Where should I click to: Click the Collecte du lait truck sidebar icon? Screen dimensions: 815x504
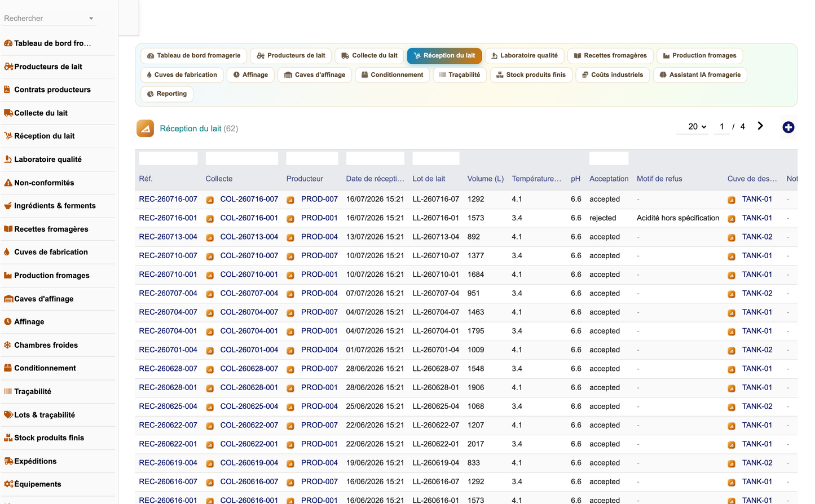(x=8, y=113)
